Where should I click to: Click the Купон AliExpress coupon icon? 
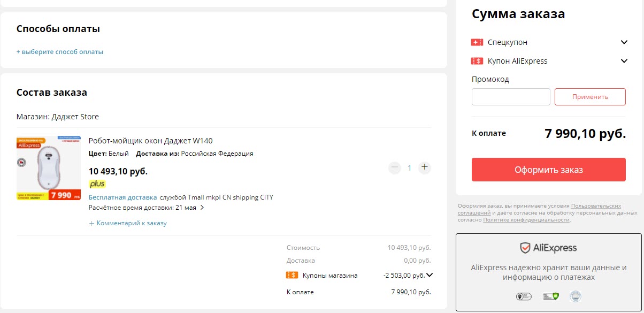477,61
